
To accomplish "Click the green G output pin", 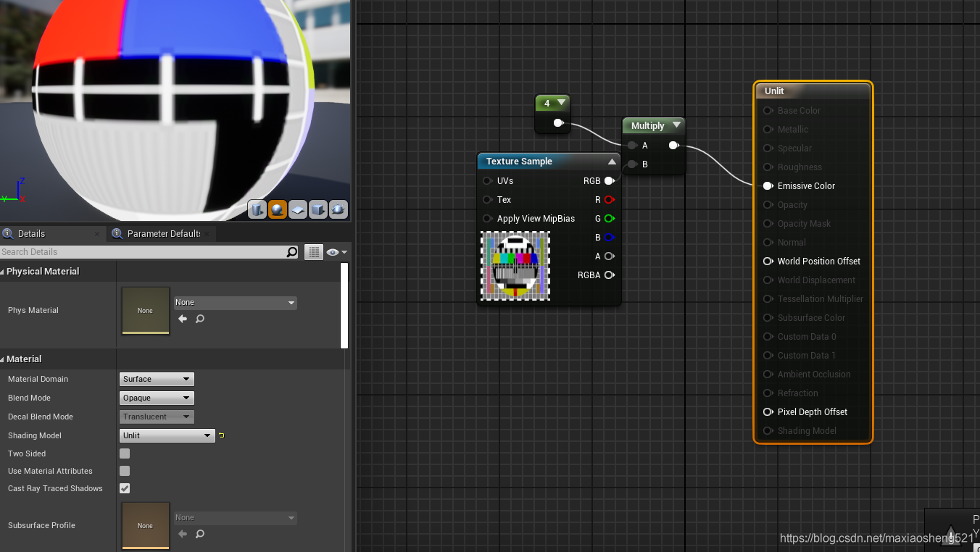I will (x=609, y=219).
